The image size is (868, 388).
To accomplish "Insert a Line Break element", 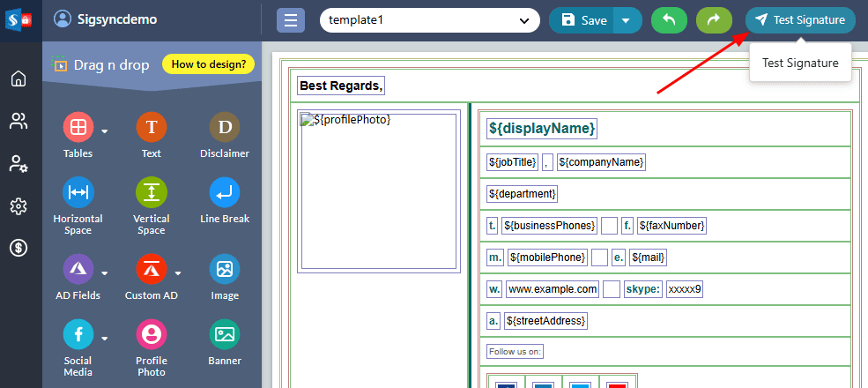I will tap(225, 192).
